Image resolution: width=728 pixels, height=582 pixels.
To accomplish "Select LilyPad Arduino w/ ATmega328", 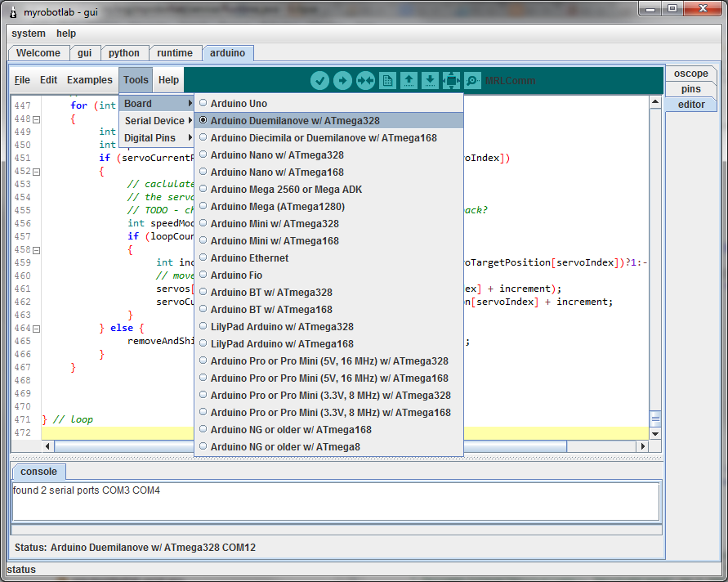I will click(x=328, y=327).
